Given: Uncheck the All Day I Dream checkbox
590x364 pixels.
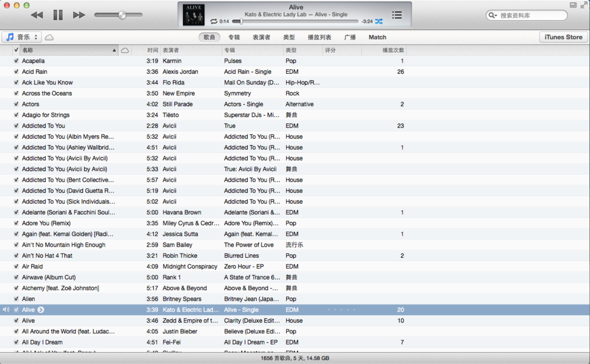Looking at the screenshot, I should click(x=16, y=342).
